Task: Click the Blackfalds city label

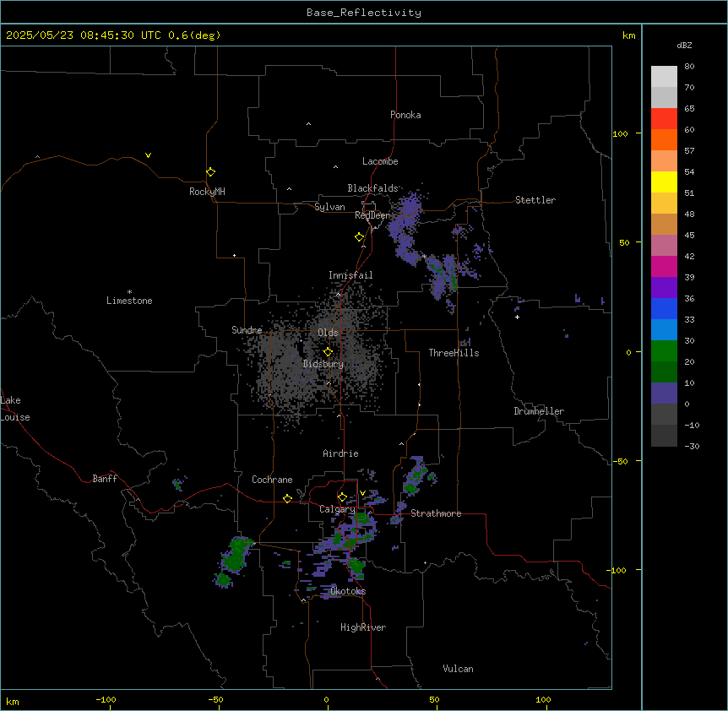Action: click(372, 188)
